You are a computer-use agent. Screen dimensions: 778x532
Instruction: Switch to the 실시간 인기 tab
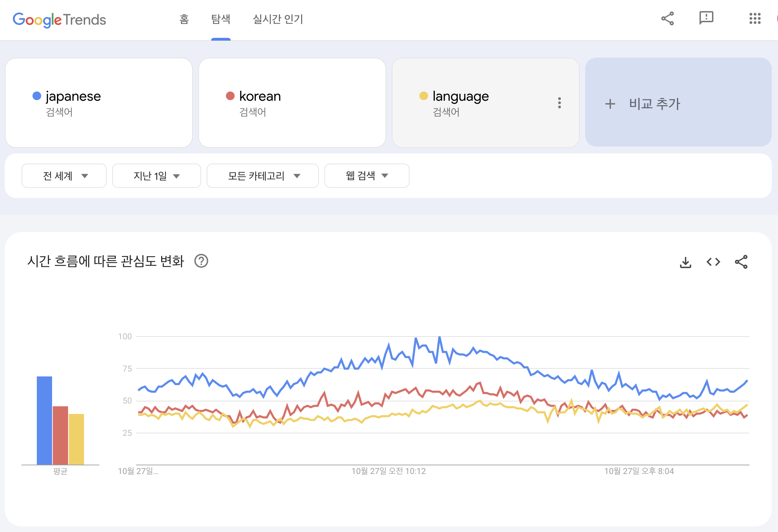[x=278, y=19]
